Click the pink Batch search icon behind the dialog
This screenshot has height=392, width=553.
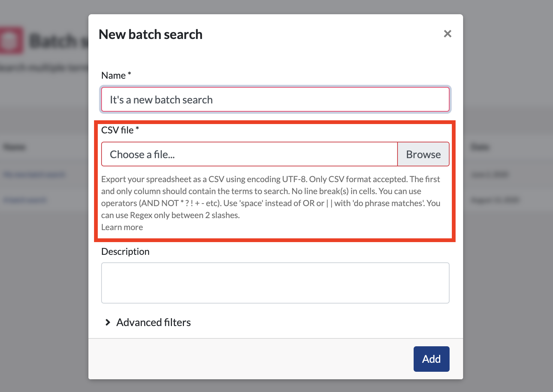coord(11,40)
